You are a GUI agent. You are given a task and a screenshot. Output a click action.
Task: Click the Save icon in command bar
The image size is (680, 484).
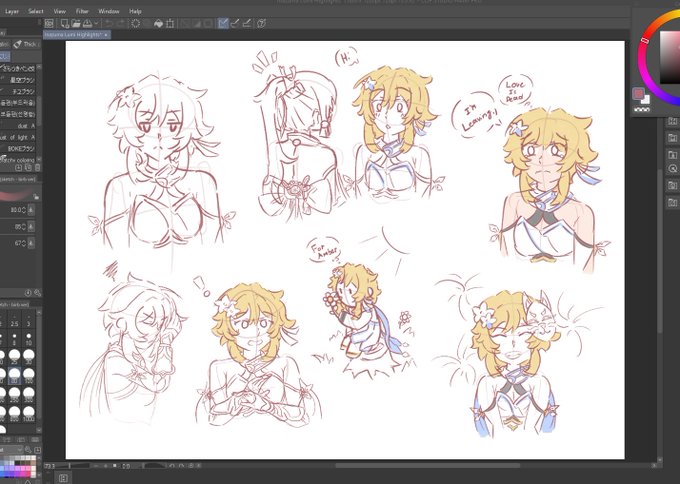[x=87, y=23]
